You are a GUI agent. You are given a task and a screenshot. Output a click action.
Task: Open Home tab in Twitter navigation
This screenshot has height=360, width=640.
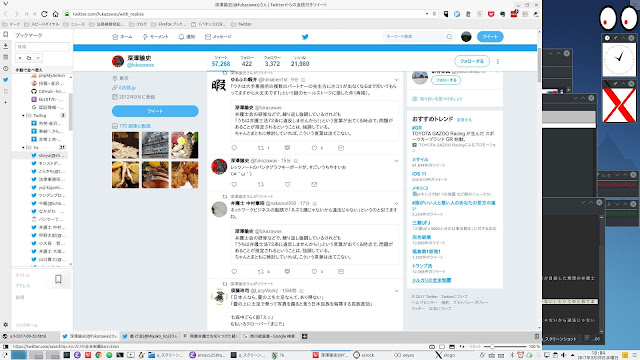click(122, 37)
